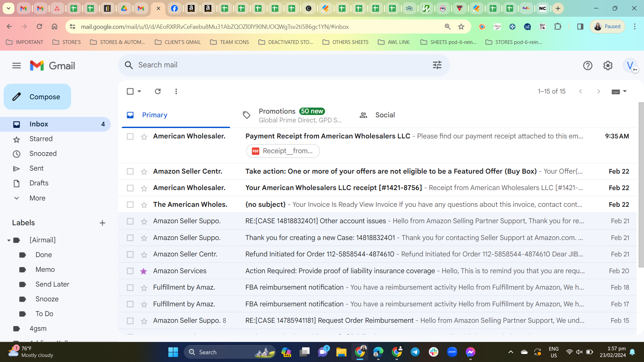Open Slack from the taskbar
This screenshot has height=362, width=644.
point(434,352)
